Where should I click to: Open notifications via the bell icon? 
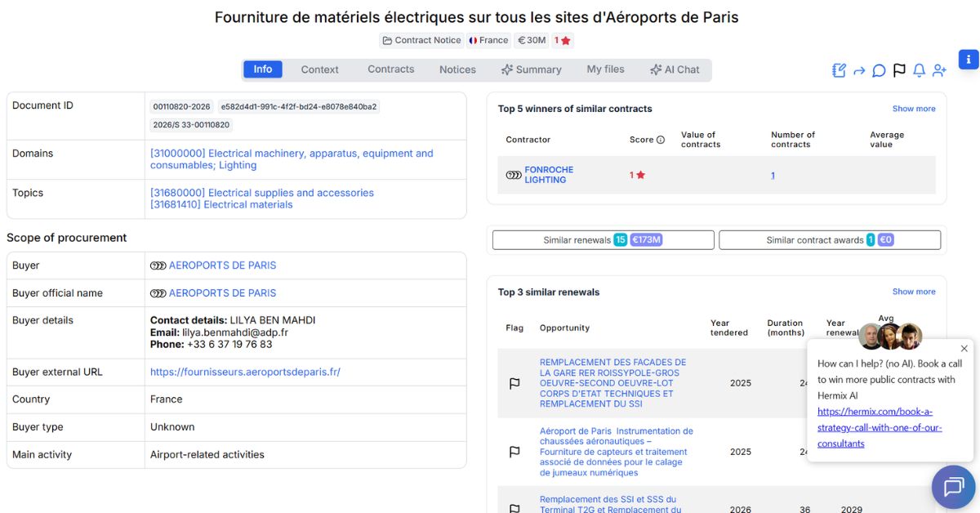919,71
